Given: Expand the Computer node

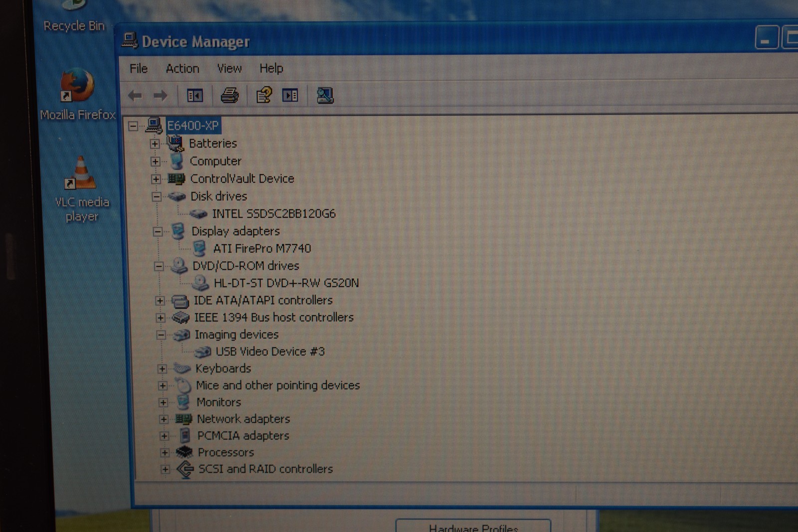Looking at the screenshot, I should [155, 162].
